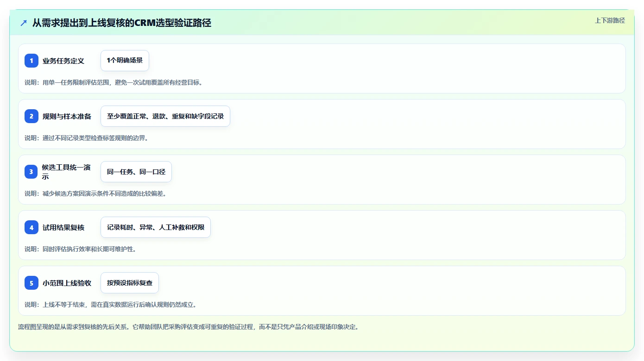Click the arrow icon beside the CRM title
Viewport: 644px width, 361px height.
(24, 23)
